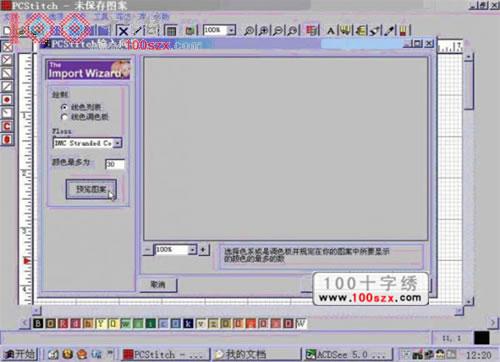
Task: Click the palette scroll left arrow
Action: point(25,323)
